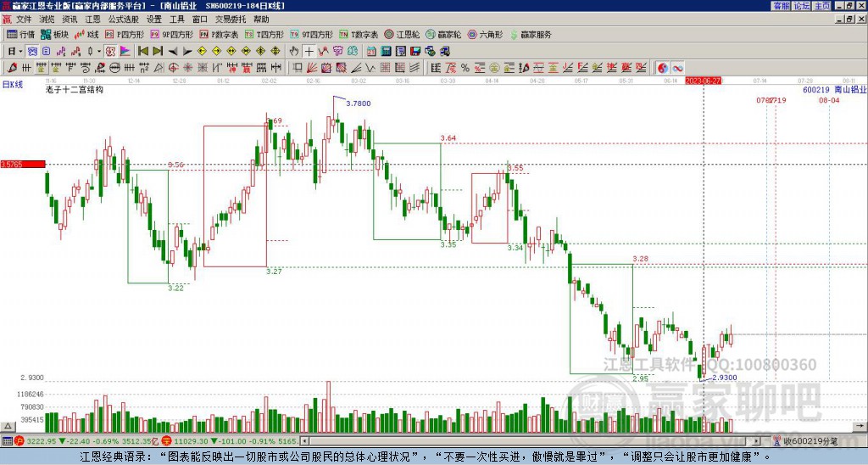Open the 工具 menu
Image resolution: width=868 pixels, height=465 pixels.
click(x=177, y=20)
